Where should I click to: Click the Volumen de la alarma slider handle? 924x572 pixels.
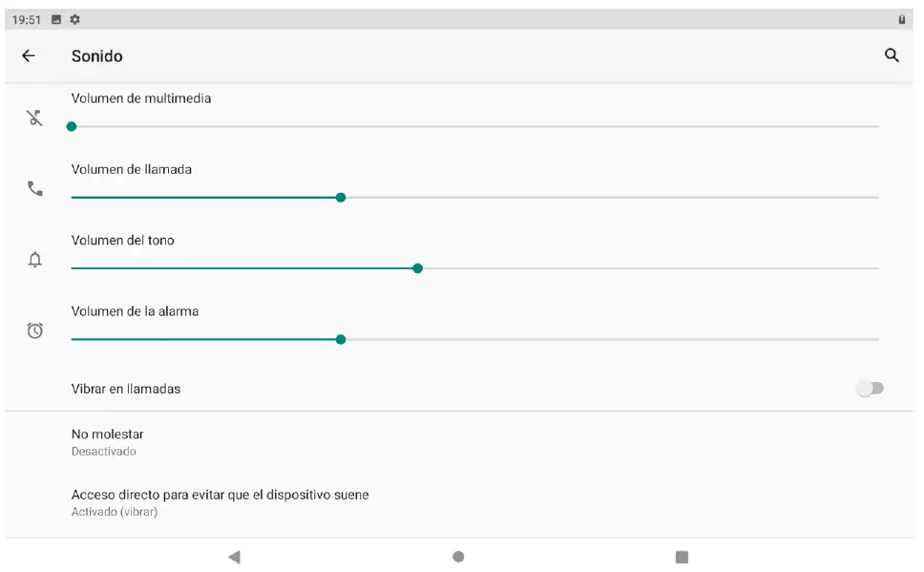tap(341, 339)
